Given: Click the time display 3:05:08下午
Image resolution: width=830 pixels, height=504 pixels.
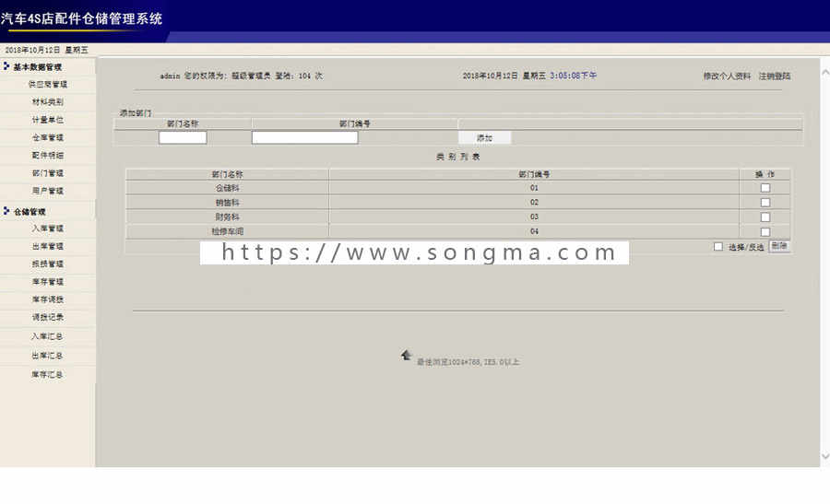Looking at the screenshot, I should tap(574, 76).
